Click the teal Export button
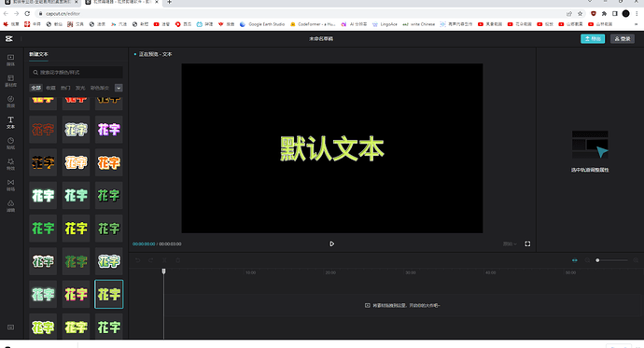This screenshot has width=644, height=348. 593,38
